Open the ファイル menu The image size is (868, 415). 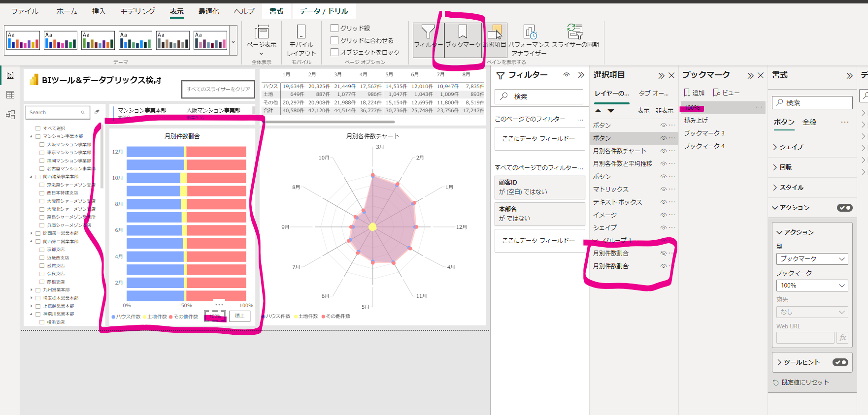click(x=25, y=11)
